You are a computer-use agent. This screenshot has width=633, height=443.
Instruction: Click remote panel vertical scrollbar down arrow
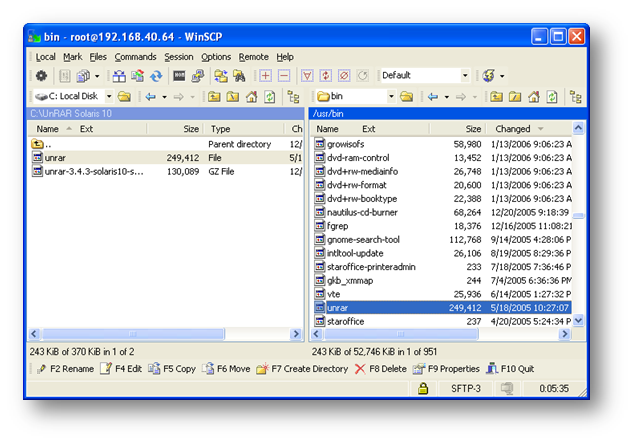pyautogui.click(x=578, y=321)
